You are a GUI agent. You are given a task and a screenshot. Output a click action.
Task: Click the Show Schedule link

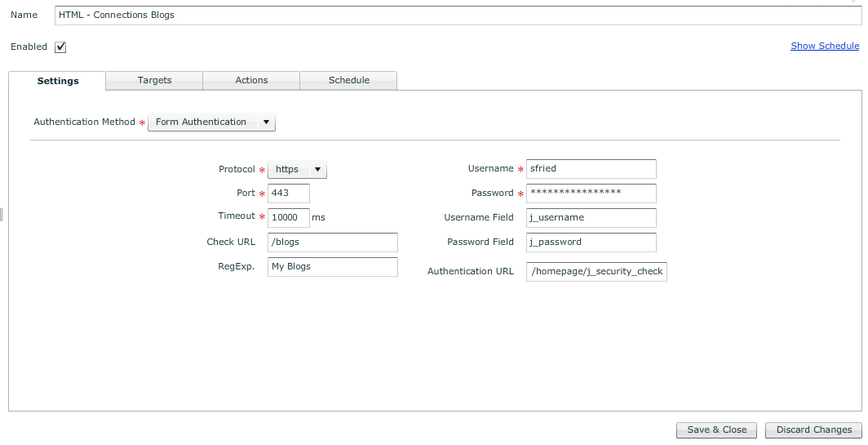coord(825,46)
